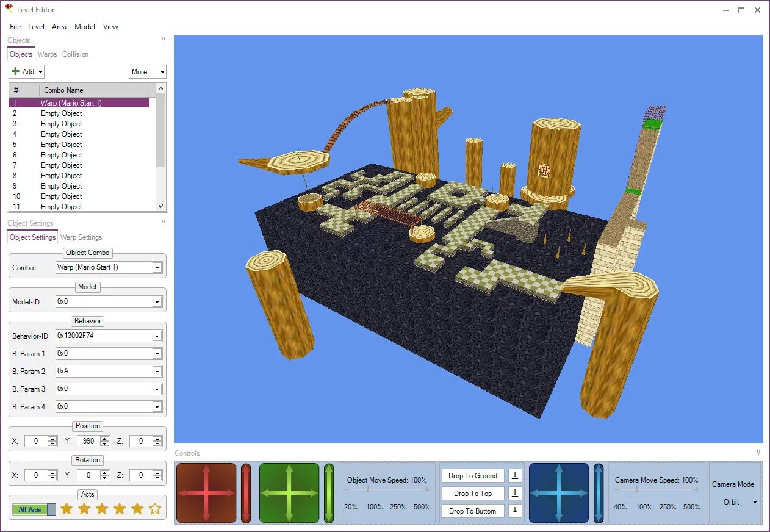Viewport: 770px width, 532px height.
Task: Open the More ... dropdown
Action: click(x=148, y=71)
